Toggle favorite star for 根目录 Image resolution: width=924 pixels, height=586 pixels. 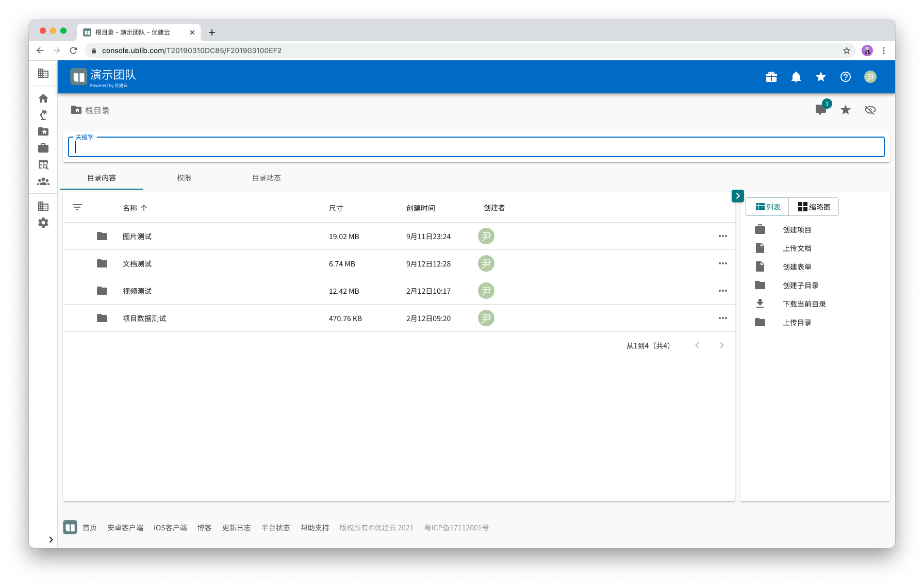coord(845,110)
